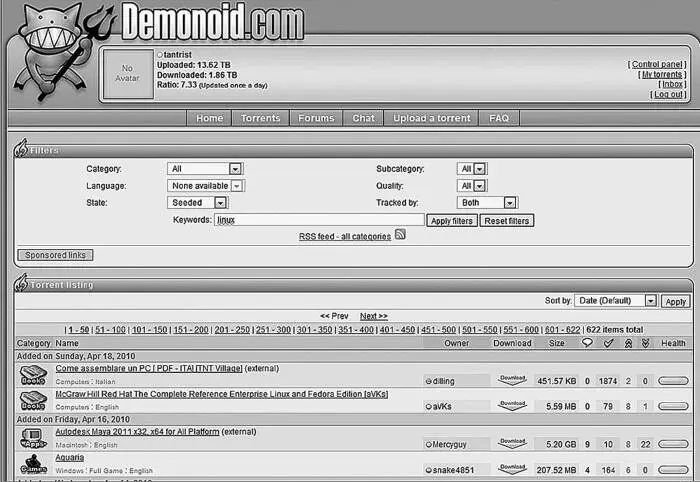Download the Aquaria torrent
The width and height of the screenshot is (700, 482).
click(x=512, y=469)
